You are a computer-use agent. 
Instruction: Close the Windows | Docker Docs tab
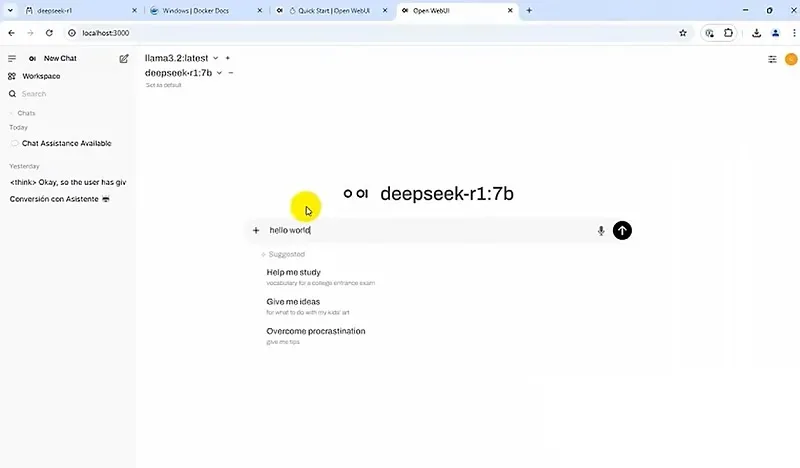[x=260, y=10]
